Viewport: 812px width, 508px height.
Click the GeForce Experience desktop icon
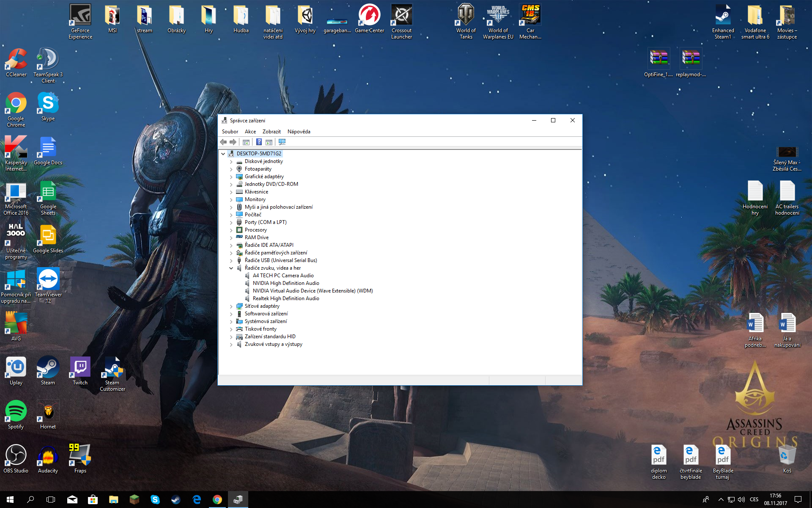[80, 21]
